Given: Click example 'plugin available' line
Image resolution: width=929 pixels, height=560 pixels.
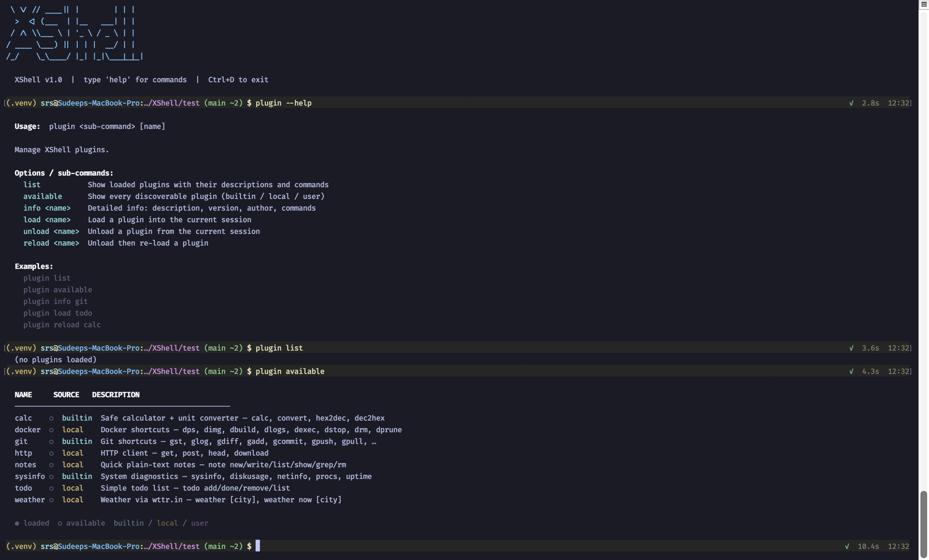Looking at the screenshot, I should [x=58, y=290].
